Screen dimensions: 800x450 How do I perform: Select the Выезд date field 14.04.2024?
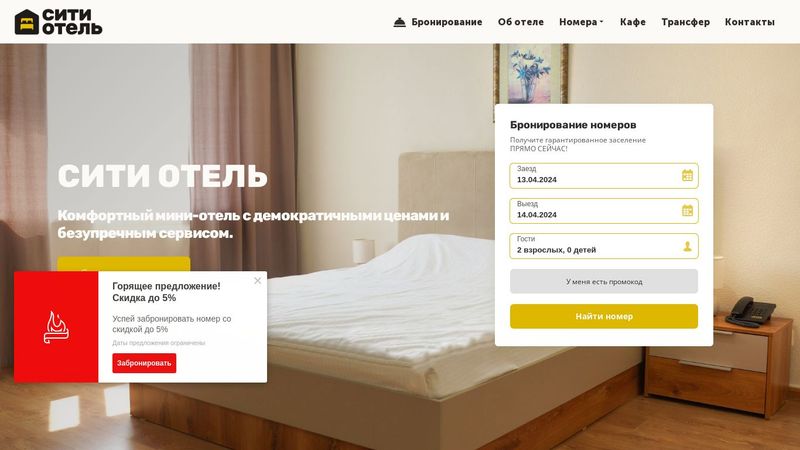(x=604, y=211)
